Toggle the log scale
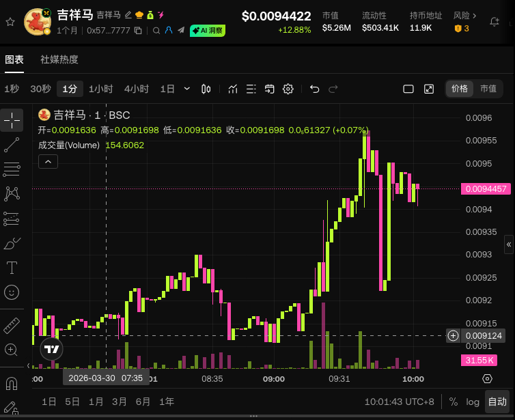The width and height of the screenshot is (515, 420). pyautogui.click(x=472, y=402)
